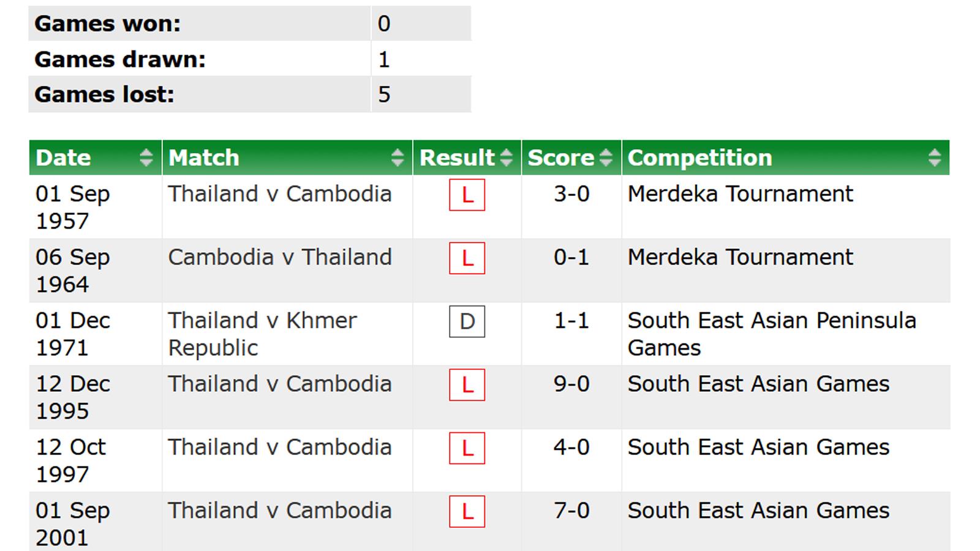The height and width of the screenshot is (551, 980).
Task: Click the L badge for 2001 match
Action: click(467, 511)
